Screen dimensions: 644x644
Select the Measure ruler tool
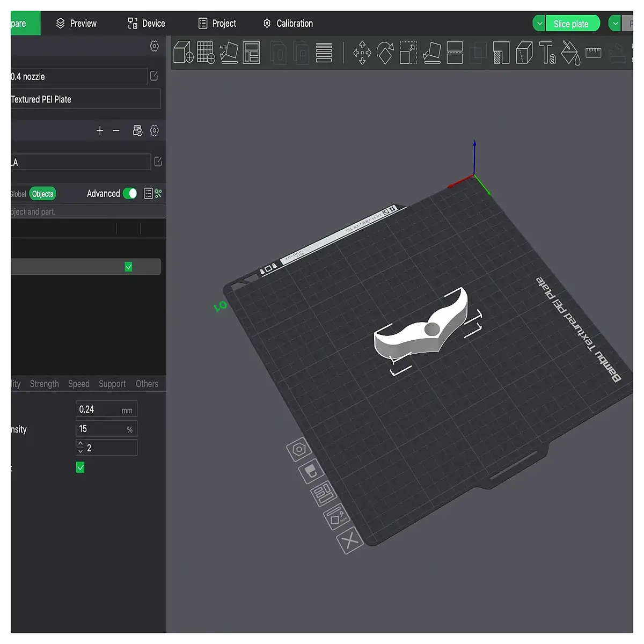(593, 52)
